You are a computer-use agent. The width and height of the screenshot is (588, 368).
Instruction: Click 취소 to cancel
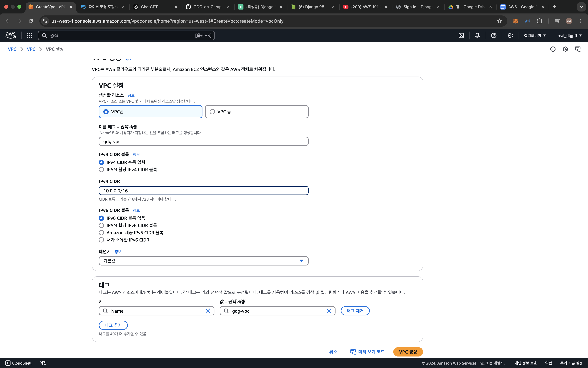(333, 352)
